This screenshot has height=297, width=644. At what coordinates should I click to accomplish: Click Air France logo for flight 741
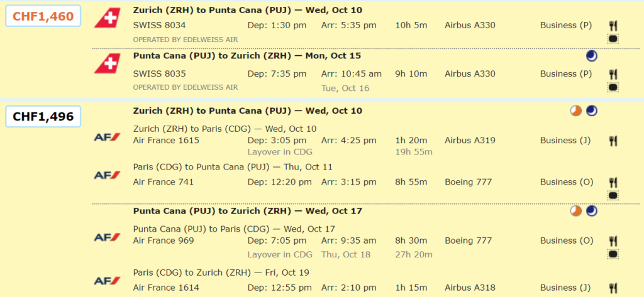coord(107,175)
